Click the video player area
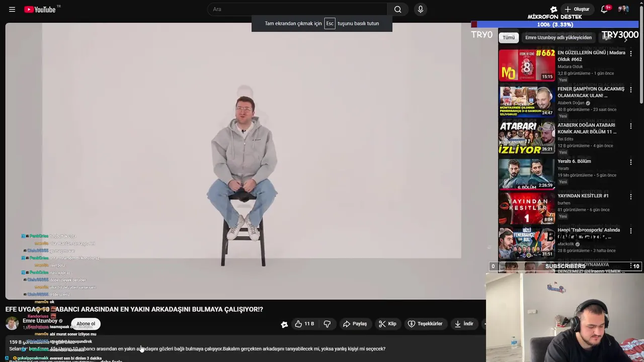Viewport: 644px width, 362px height. (246, 161)
